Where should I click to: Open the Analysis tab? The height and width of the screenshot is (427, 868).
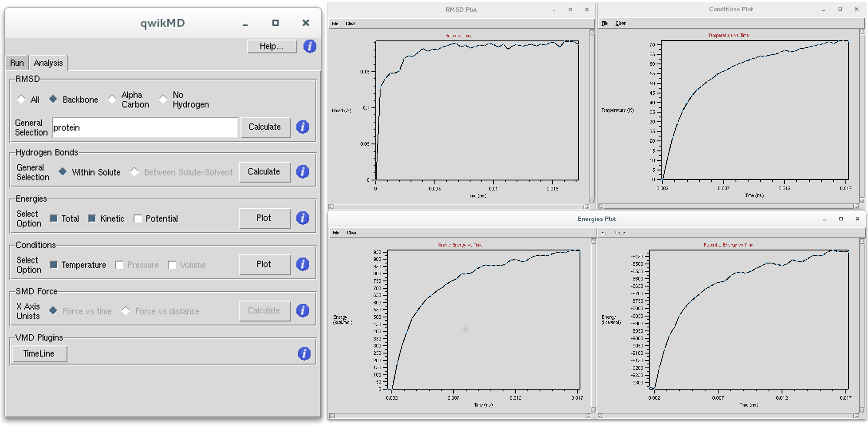(x=48, y=63)
